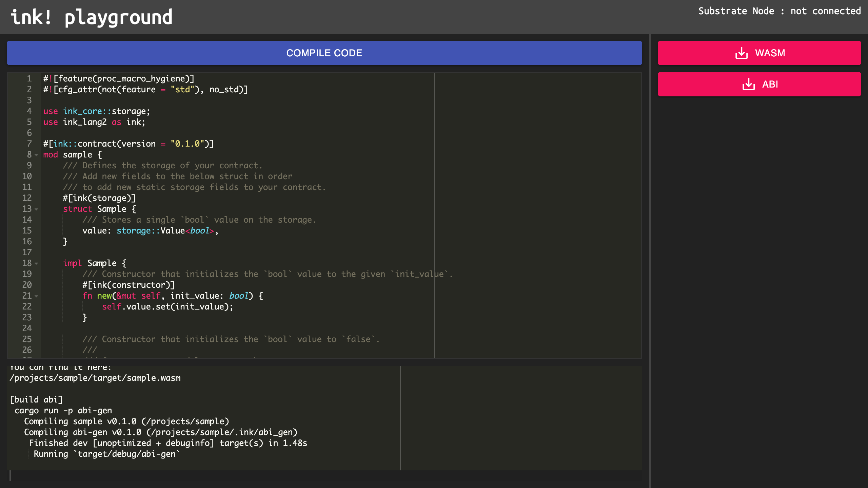Click the #[ink(constructor)] attribute line
The width and height of the screenshot is (868, 488).
pyautogui.click(x=129, y=285)
